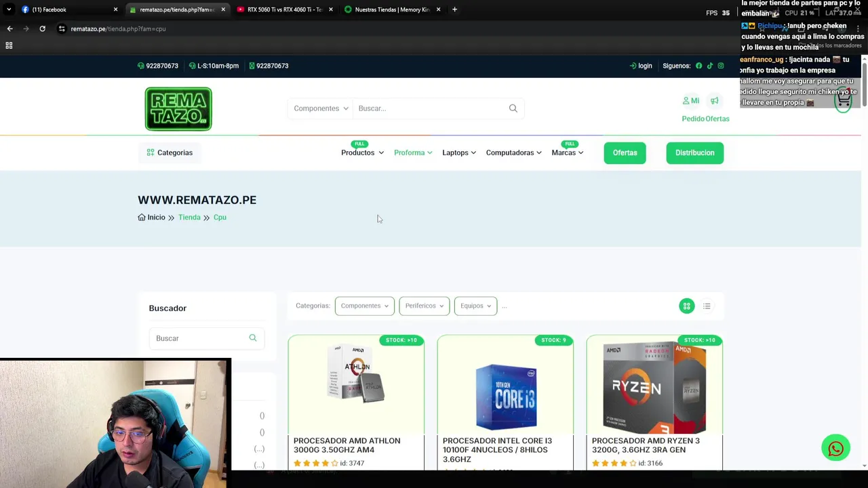Open a new browser tab
Screen dimensions: 868x488
pos(454,9)
